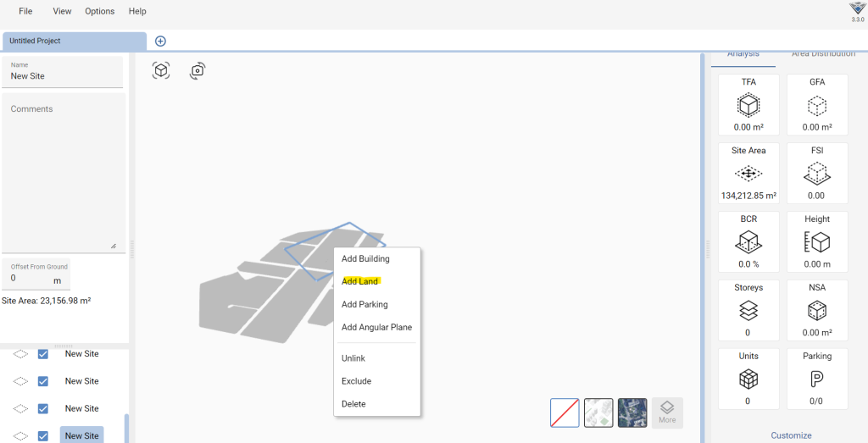
Task: Click the 134,212.85 m² site area value
Action: 748,196
